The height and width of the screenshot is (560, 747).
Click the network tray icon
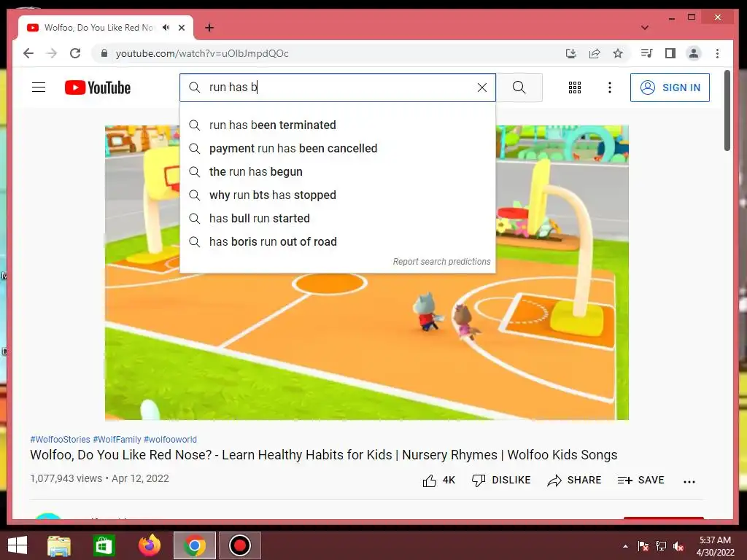coord(661,546)
